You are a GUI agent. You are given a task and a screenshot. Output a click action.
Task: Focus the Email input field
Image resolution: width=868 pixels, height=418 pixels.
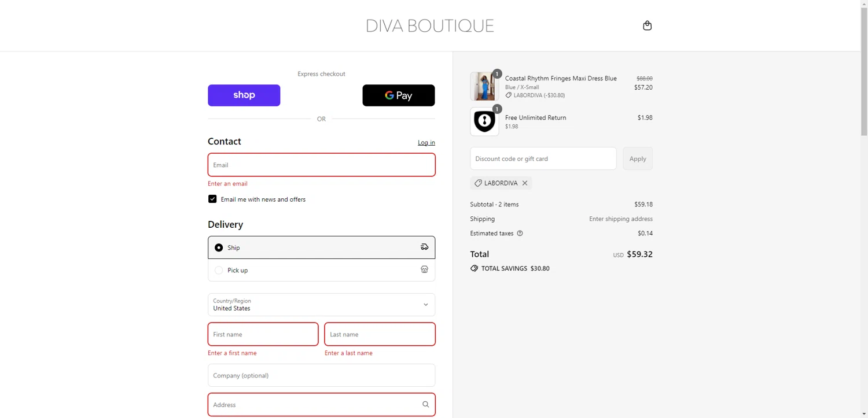point(321,165)
